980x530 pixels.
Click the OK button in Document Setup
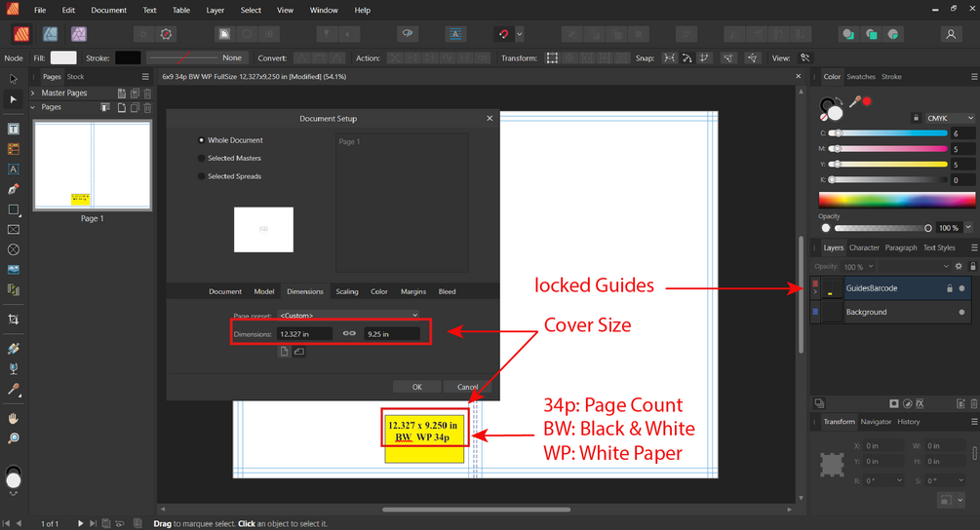coord(417,387)
